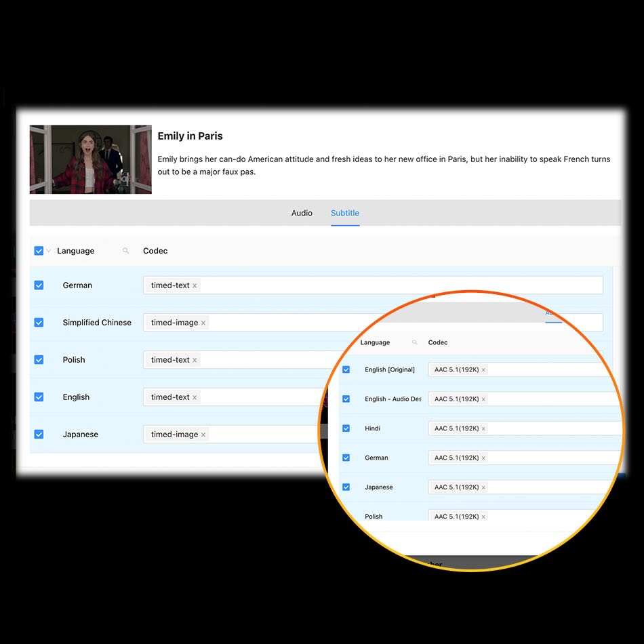Remove AAC 5.1(192K) tag from German audio row
The width and height of the screenshot is (644, 644).
(x=483, y=458)
